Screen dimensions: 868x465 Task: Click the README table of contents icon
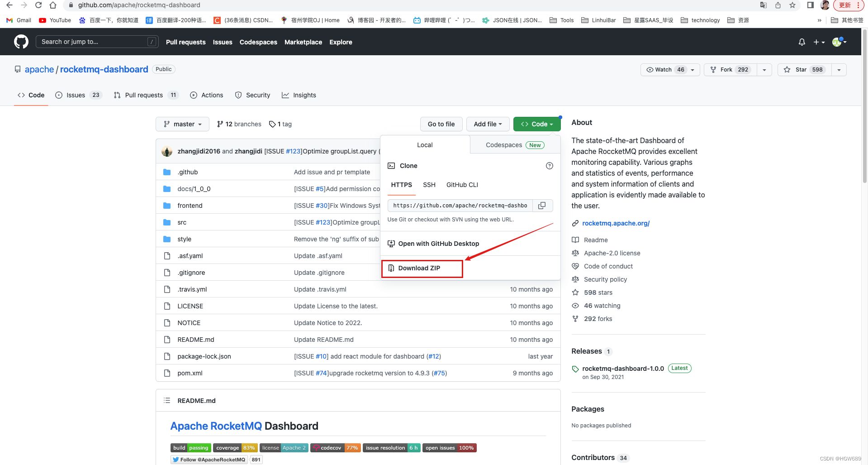coord(167,400)
